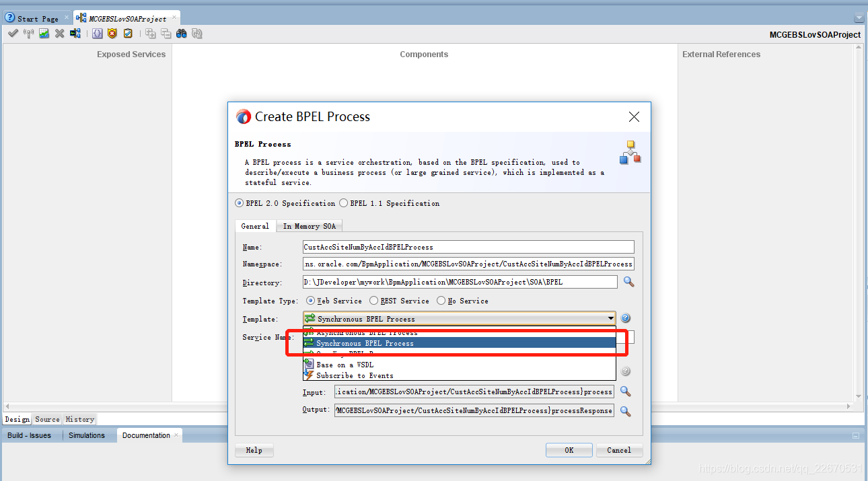Click the composite editor vertical scrollbar

(x=859, y=222)
